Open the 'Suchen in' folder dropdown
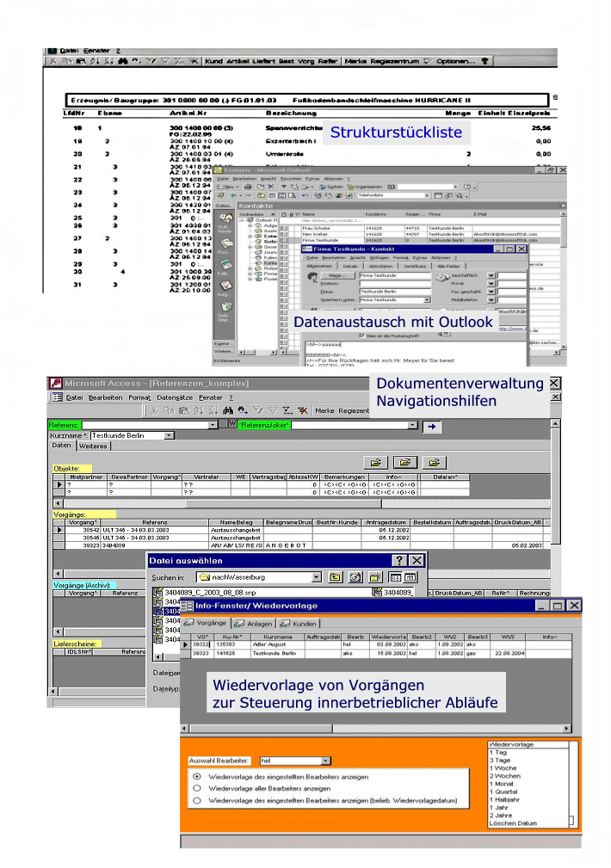Viewport: 611px width, 868px height. click(317, 577)
